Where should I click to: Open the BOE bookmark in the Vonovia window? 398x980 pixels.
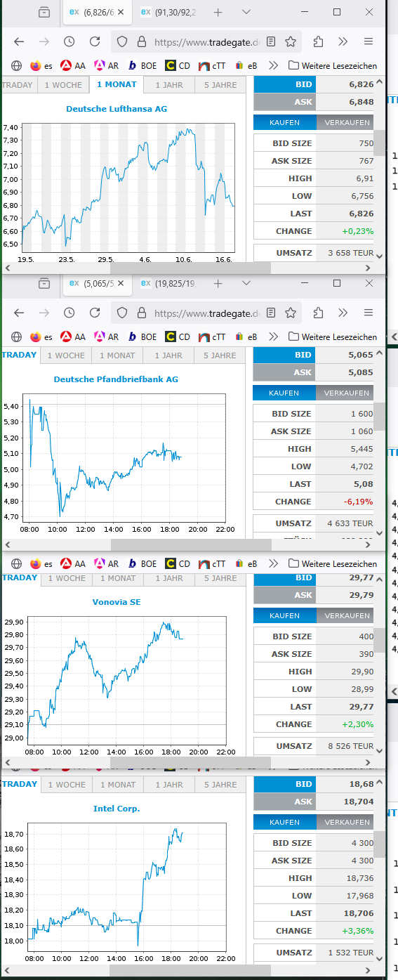[x=142, y=563]
